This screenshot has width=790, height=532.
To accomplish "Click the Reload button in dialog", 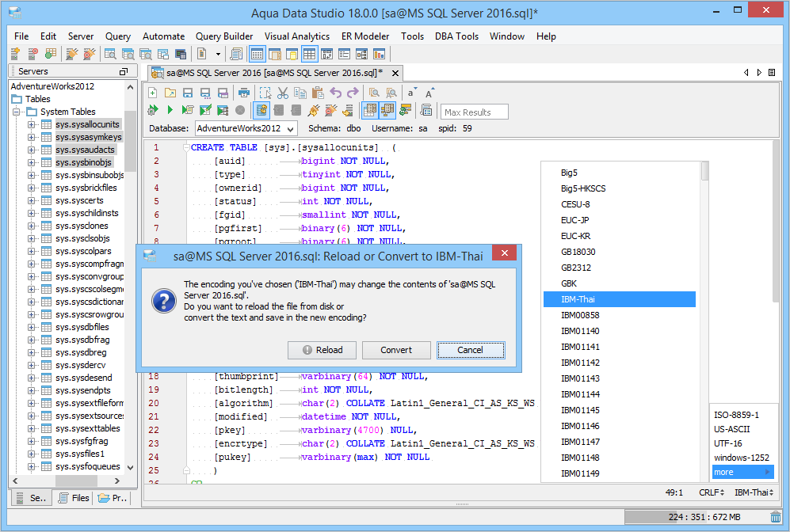I will click(323, 350).
